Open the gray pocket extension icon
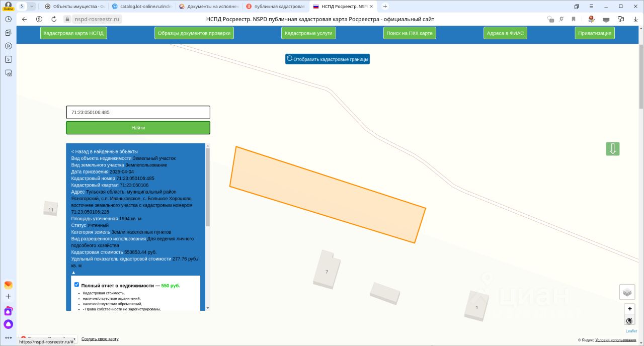The width and height of the screenshot is (644, 346). coord(606,19)
